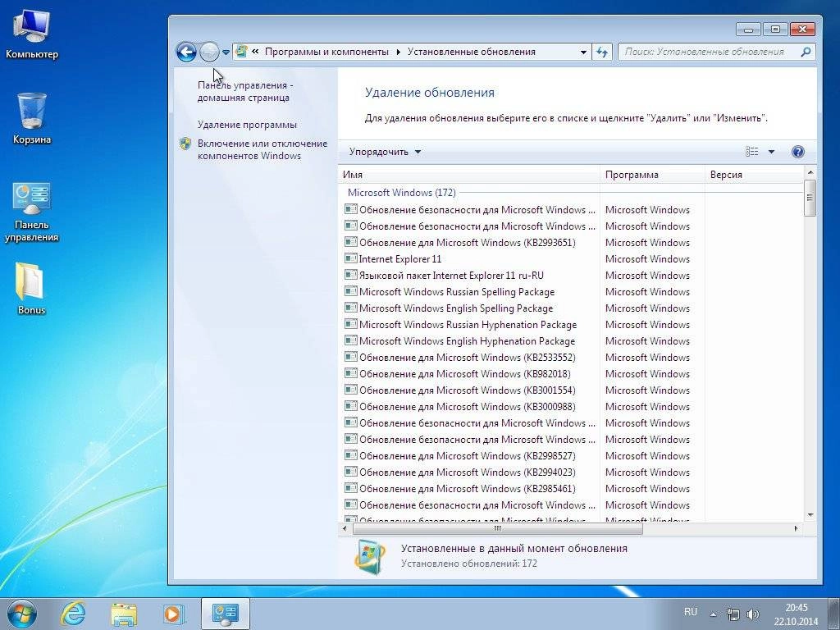
Task: Launch Internet Explorer from the taskbar
Action: click(73, 614)
